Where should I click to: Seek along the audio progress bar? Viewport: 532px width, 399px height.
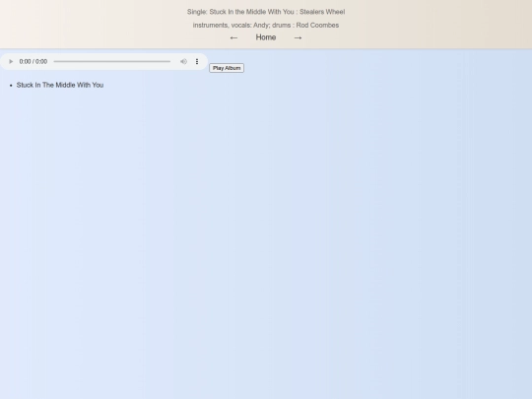[112, 61]
